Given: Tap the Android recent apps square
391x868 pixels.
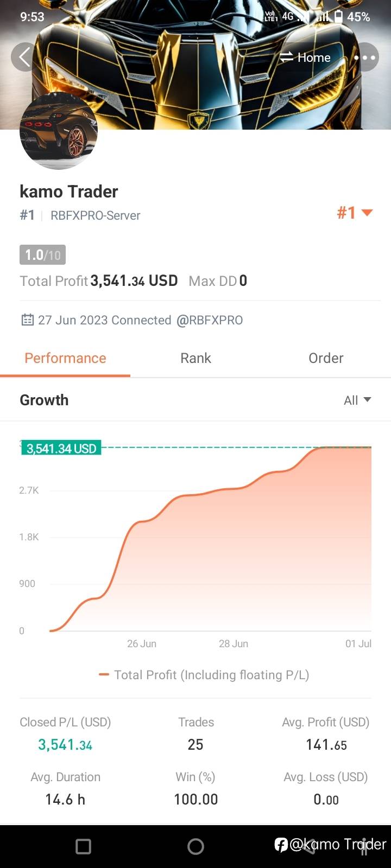Looking at the screenshot, I should click(x=83, y=846).
